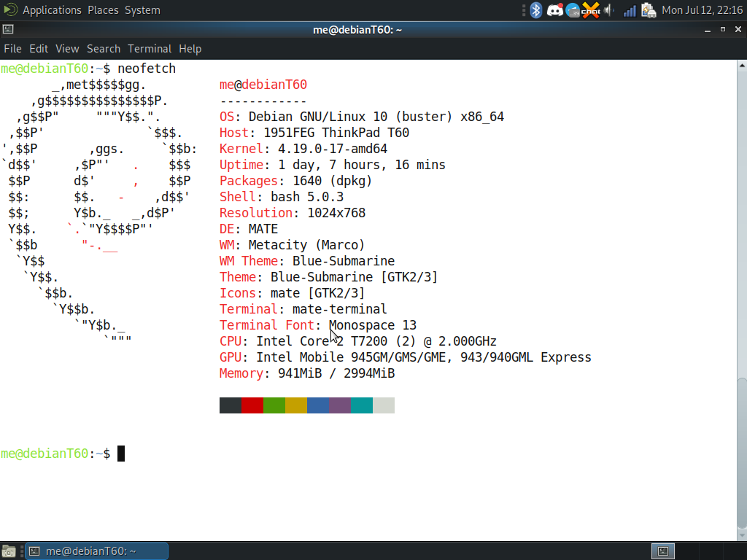The height and width of the screenshot is (560, 747).
Task: Expand the Places menu
Action: point(103,10)
